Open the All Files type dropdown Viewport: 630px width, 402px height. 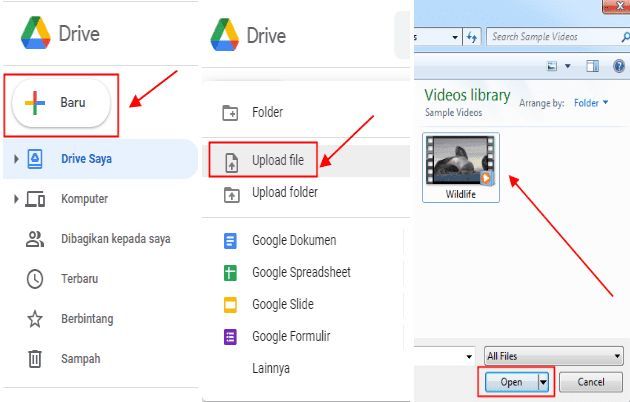pos(554,356)
